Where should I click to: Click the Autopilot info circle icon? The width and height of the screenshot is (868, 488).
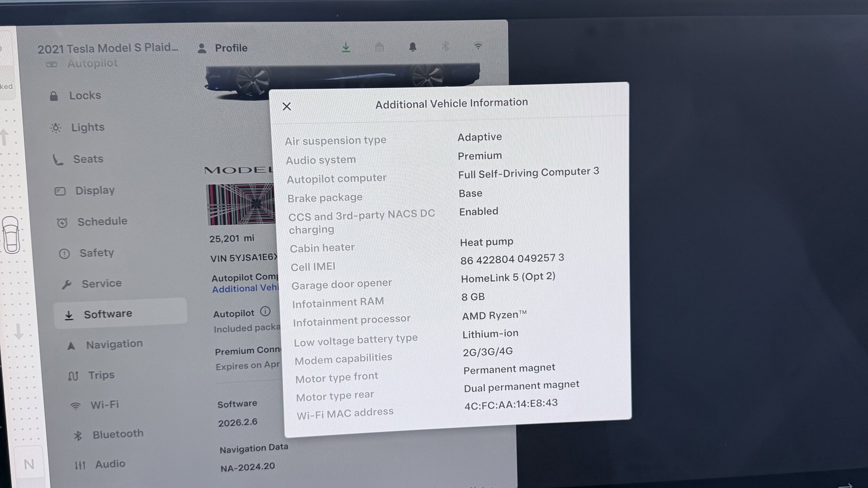(265, 311)
